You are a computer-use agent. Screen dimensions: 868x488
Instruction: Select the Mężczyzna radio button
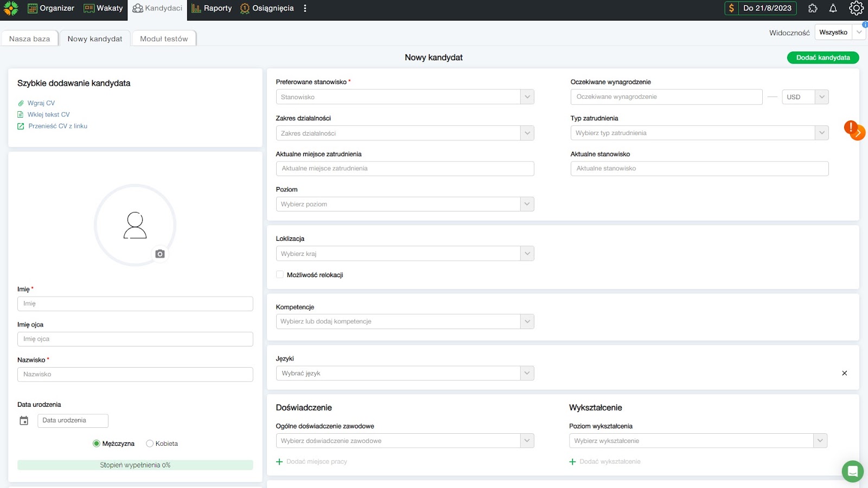click(x=97, y=444)
